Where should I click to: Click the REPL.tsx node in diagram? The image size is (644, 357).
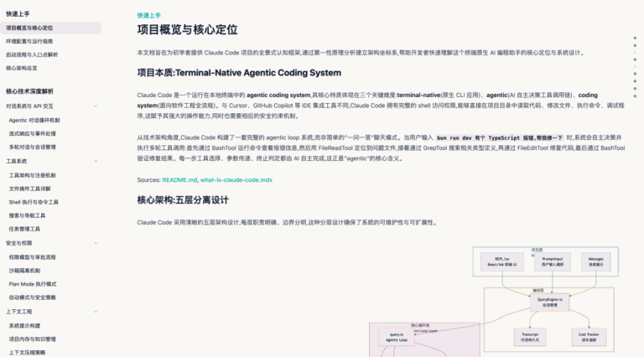click(502, 261)
